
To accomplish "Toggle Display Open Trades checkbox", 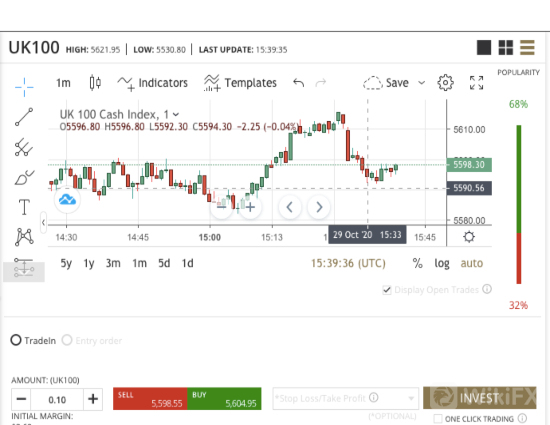I will coord(387,290).
